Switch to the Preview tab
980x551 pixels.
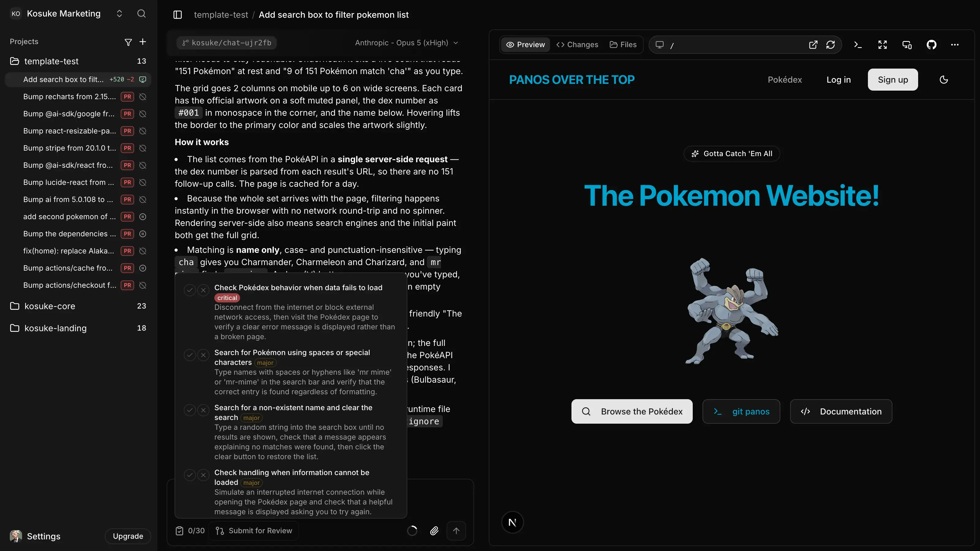tap(526, 45)
